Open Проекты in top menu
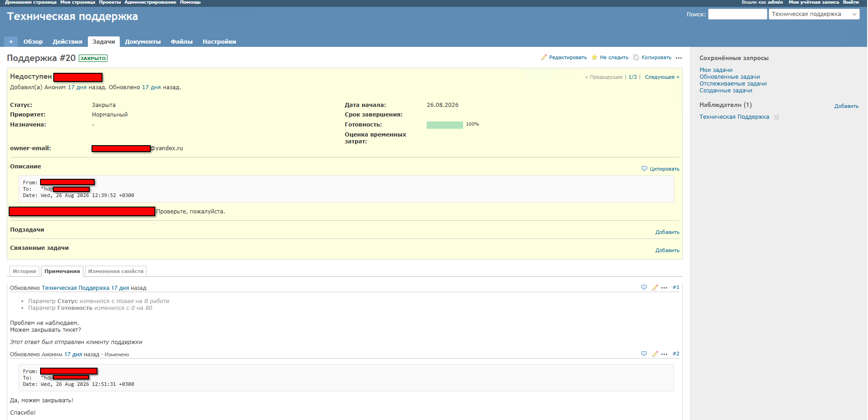This screenshot has height=420, width=868. click(110, 2)
